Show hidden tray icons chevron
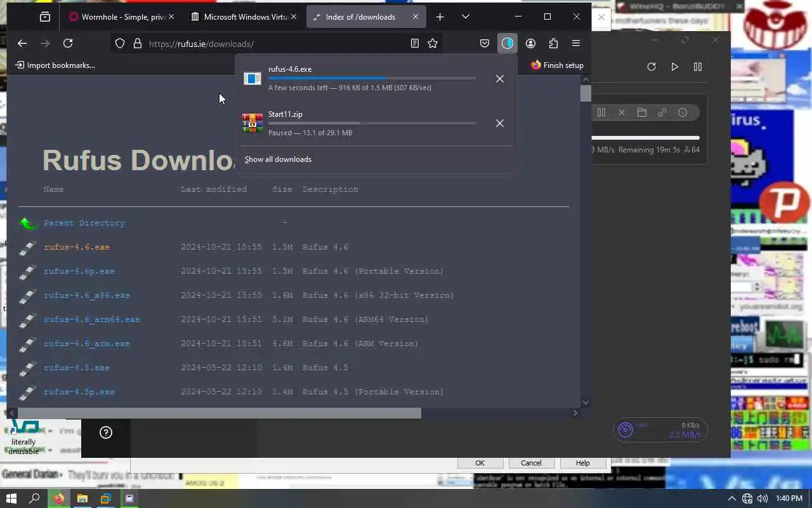The width and height of the screenshot is (812, 508). (731, 498)
